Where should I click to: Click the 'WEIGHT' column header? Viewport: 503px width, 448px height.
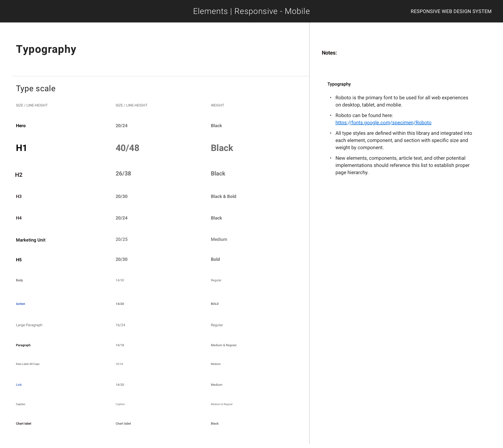[217, 105]
